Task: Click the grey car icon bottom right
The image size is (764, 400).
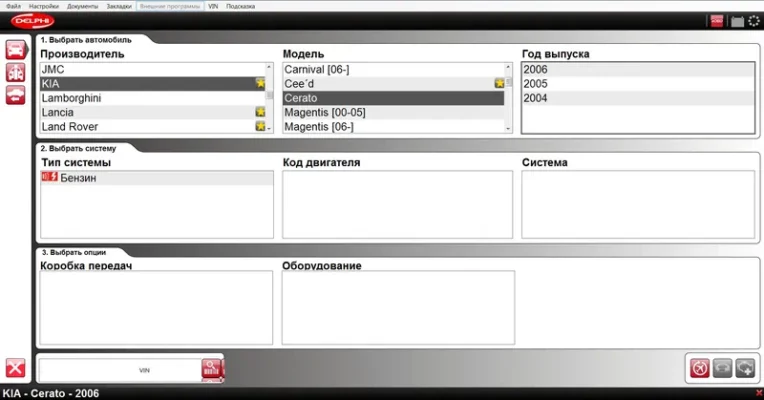Action: [723, 368]
